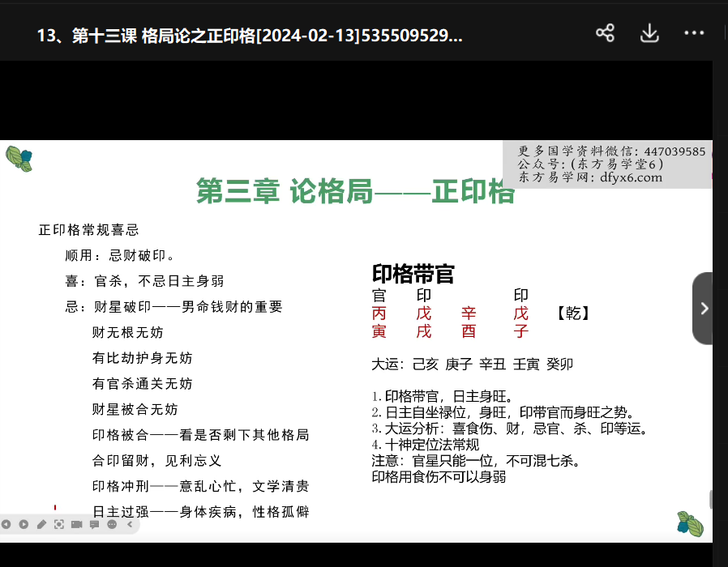This screenshot has width=728, height=567.
Task: Click the right-edge scrollbar handle
Action: (711, 500)
